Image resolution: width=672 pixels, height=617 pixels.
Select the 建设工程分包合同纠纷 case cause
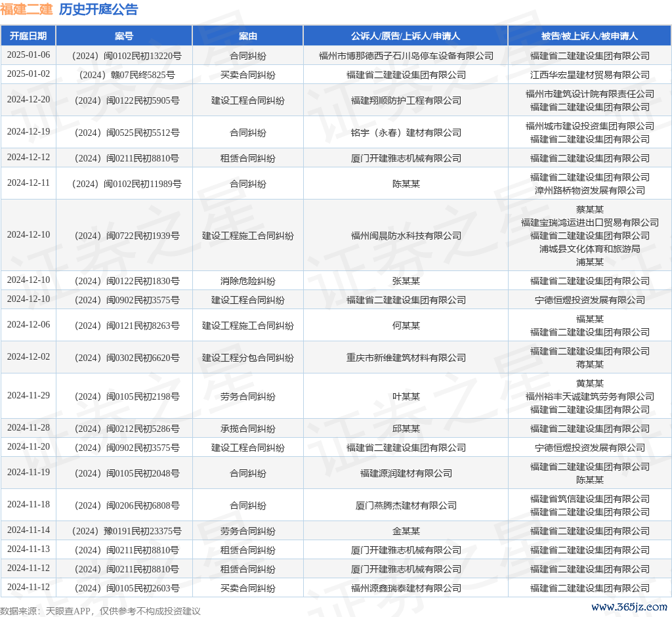(x=247, y=358)
